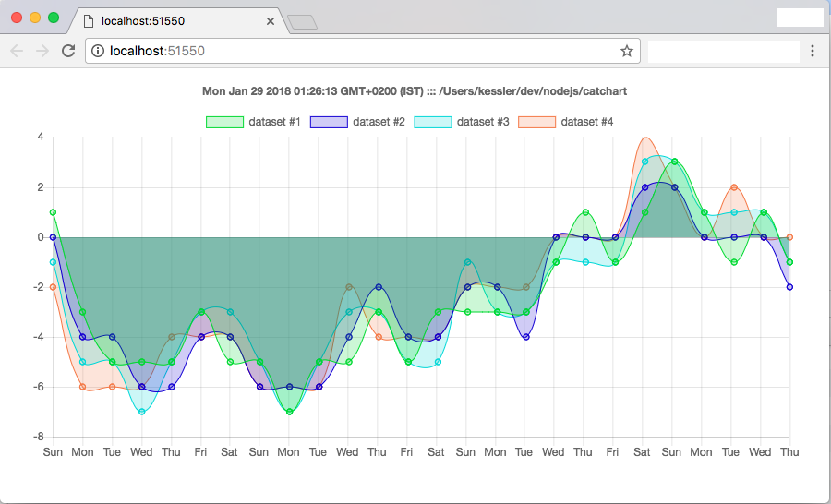Click the browser back arrow

pos(17,51)
